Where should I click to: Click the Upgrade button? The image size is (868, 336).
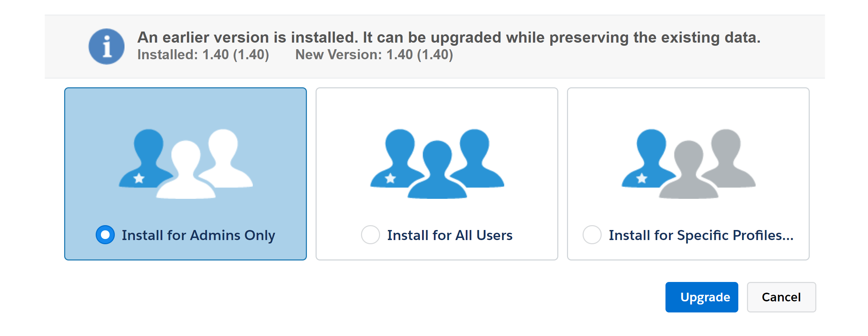(702, 297)
